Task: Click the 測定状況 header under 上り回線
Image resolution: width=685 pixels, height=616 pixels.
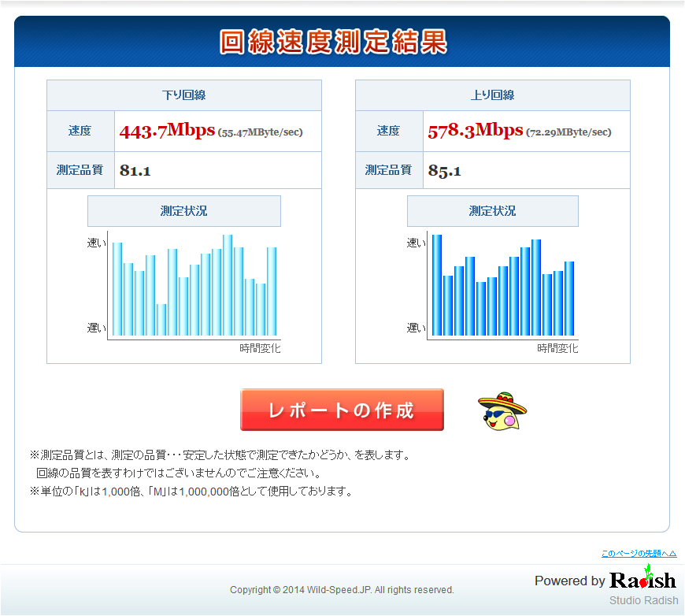Action: 492,211
